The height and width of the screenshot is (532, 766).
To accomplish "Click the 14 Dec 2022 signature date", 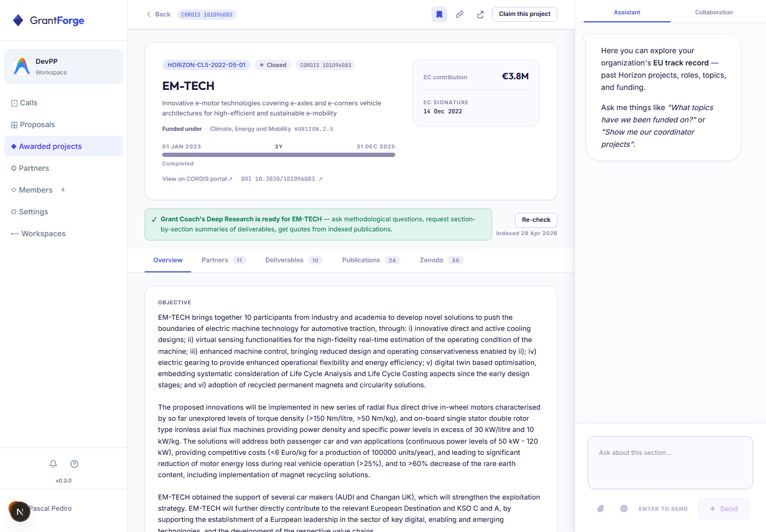I will (443, 111).
